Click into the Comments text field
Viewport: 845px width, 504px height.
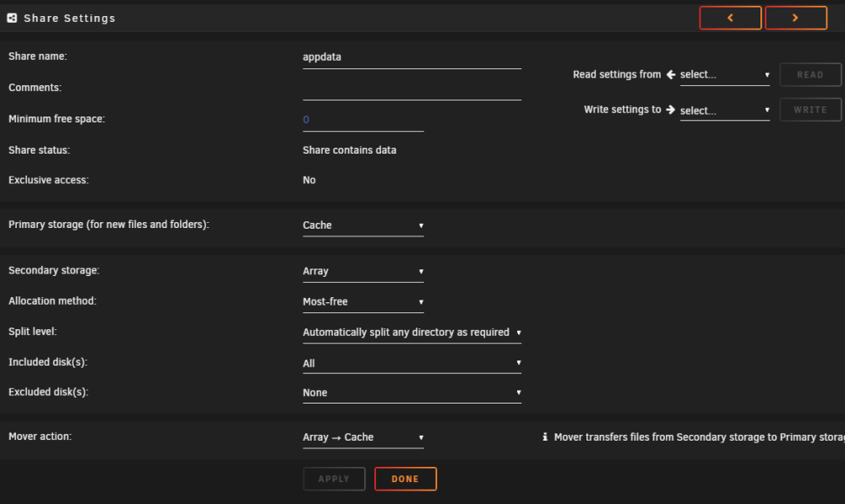click(x=412, y=89)
